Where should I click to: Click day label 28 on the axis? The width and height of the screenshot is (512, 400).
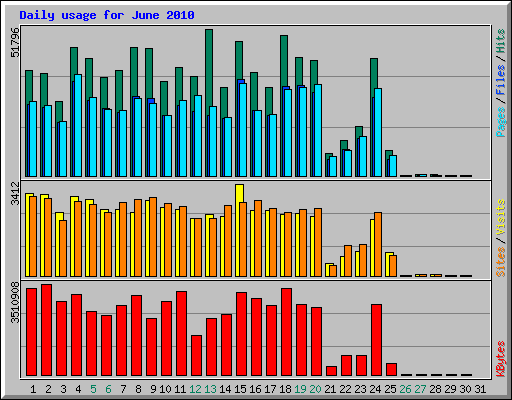tap(435, 389)
